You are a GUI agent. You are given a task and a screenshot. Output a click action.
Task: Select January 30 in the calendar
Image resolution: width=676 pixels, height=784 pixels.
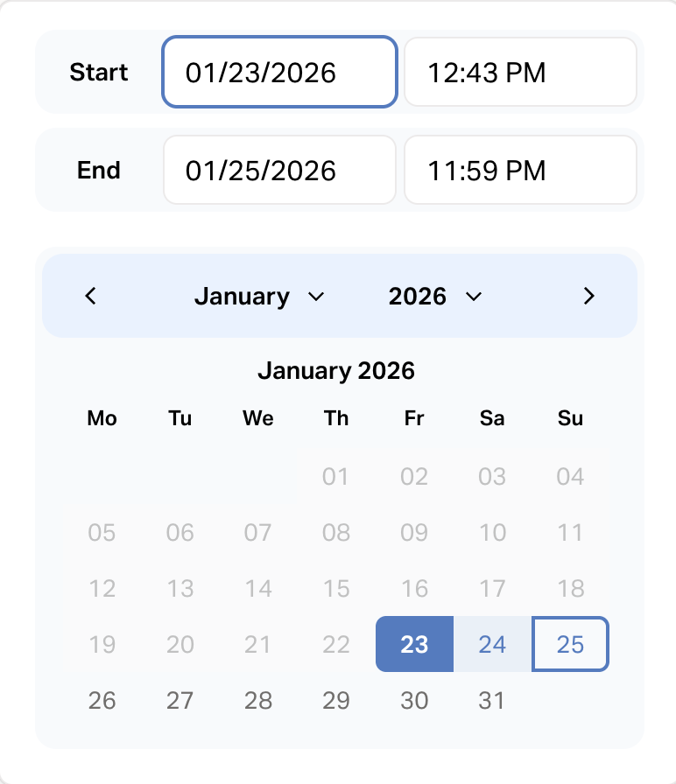tap(414, 701)
